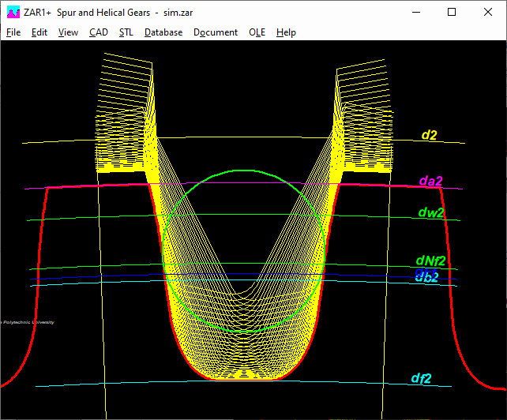Open the File menu

coord(13,32)
